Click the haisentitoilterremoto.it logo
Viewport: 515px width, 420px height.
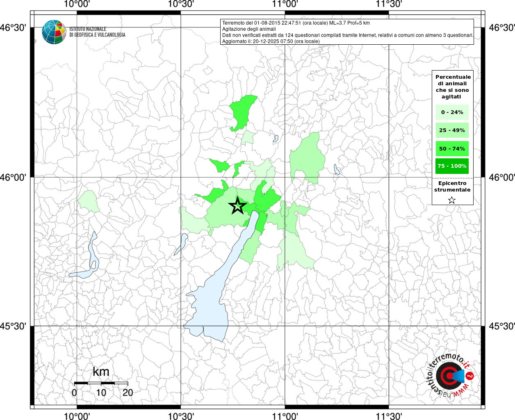click(451, 376)
